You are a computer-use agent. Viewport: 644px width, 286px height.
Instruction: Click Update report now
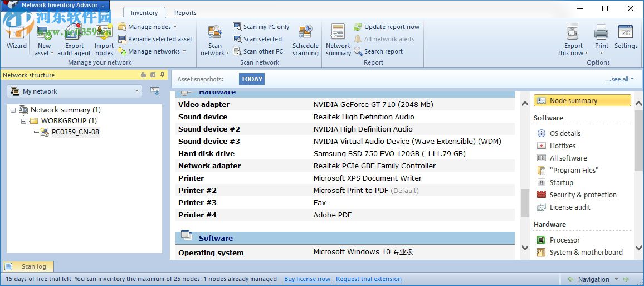coord(387,27)
